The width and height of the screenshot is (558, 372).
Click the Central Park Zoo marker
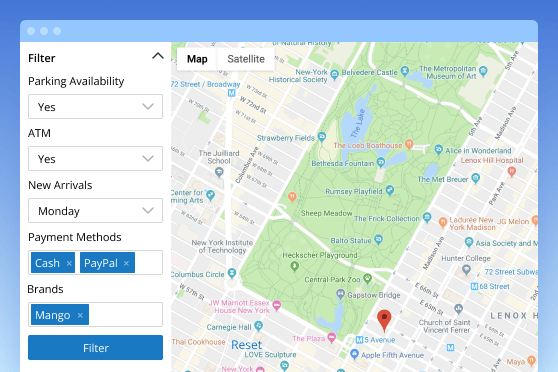coord(367,278)
